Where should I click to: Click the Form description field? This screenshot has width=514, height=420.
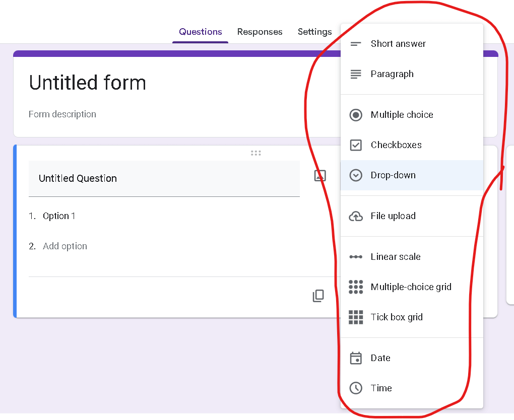point(62,114)
